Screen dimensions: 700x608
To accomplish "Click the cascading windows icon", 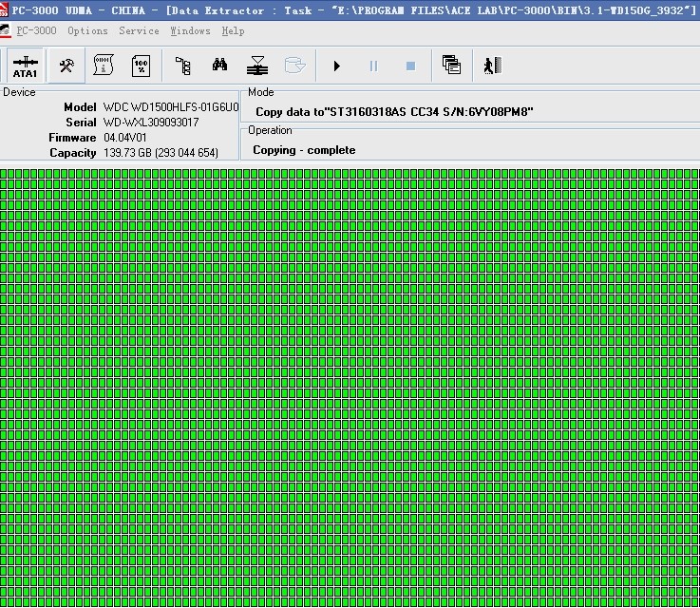I will tap(451, 66).
